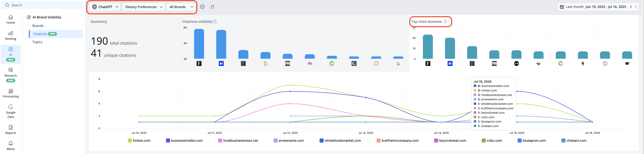Click green pear-shaped icon under Citations visibility chart
Image resolution: width=644 pixels, height=154 pixels.
(265, 63)
